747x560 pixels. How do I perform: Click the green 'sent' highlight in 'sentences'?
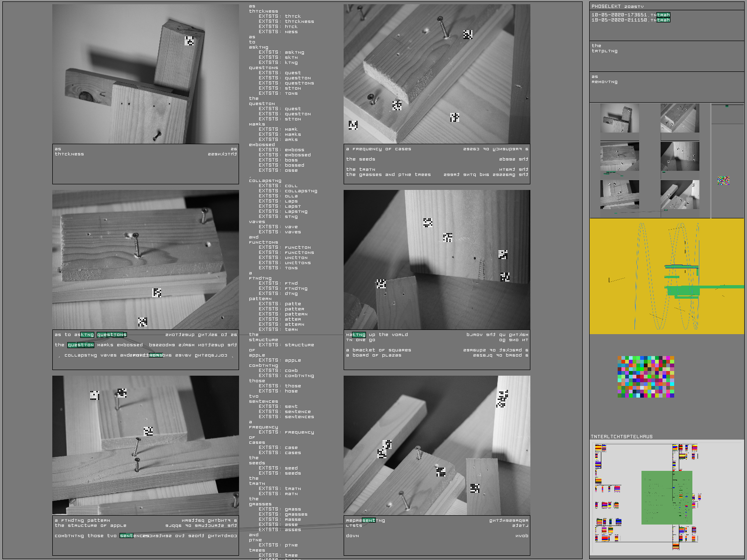[x=126, y=536]
